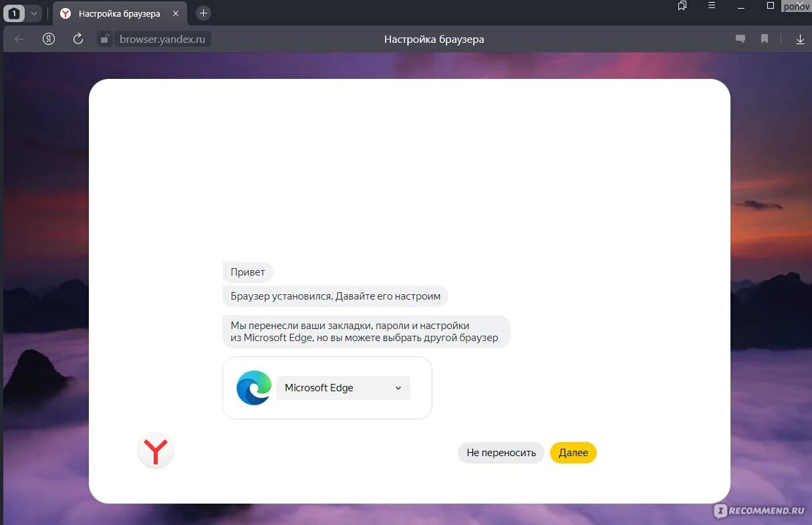Bookmark this page with the bookmark icon
This screenshot has width=812, height=525.
[x=765, y=39]
